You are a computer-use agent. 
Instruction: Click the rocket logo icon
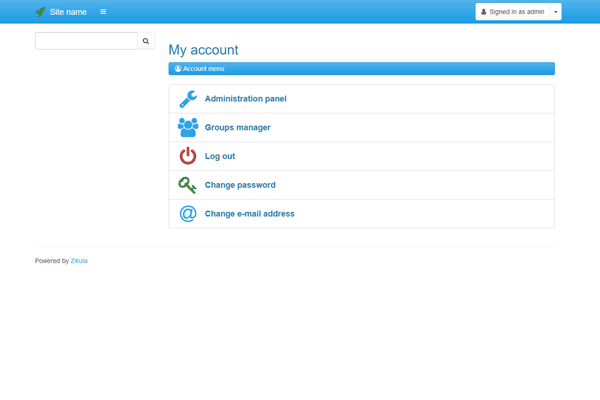click(40, 12)
